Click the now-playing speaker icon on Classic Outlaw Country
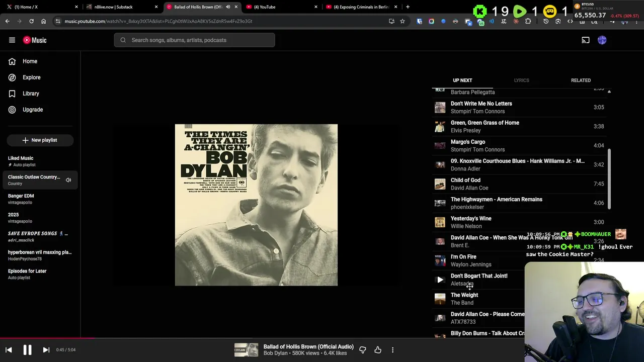The width and height of the screenshot is (644, 362). (x=68, y=180)
